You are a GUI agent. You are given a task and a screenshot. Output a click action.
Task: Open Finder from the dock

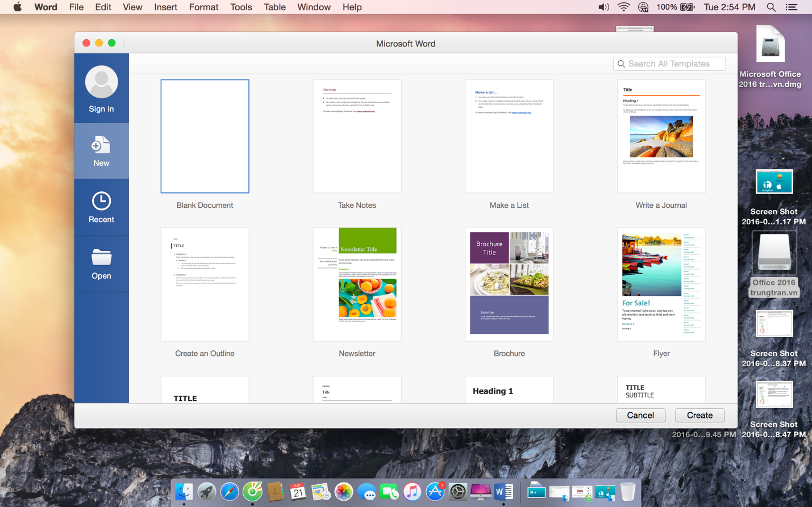pos(184,492)
